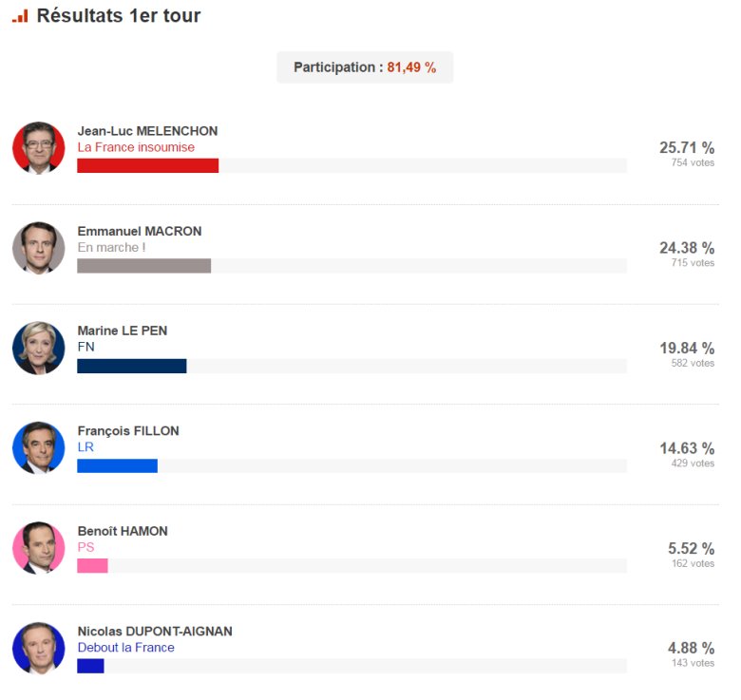This screenshot has height=700, width=741.
Task: Click Jean-Luc Mélenchon's portrait thumbnail
Action: [39, 148]
